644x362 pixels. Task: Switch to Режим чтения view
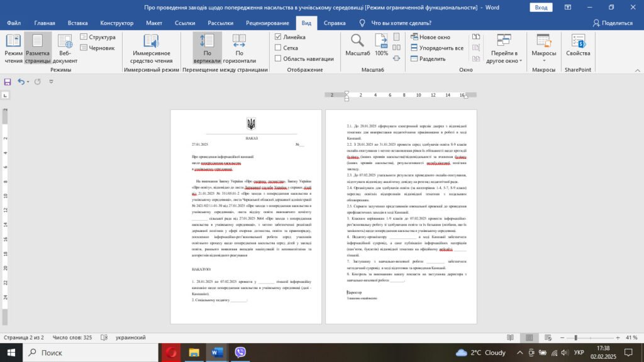[15, 47]
